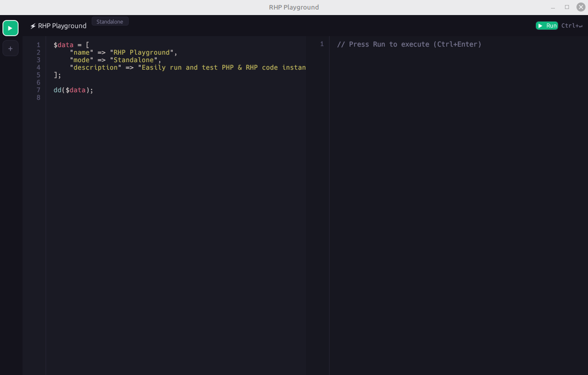Click the output placeholder comment text
Image resolution: width=588 pixels, height=375 pixels.
[409, 44]
